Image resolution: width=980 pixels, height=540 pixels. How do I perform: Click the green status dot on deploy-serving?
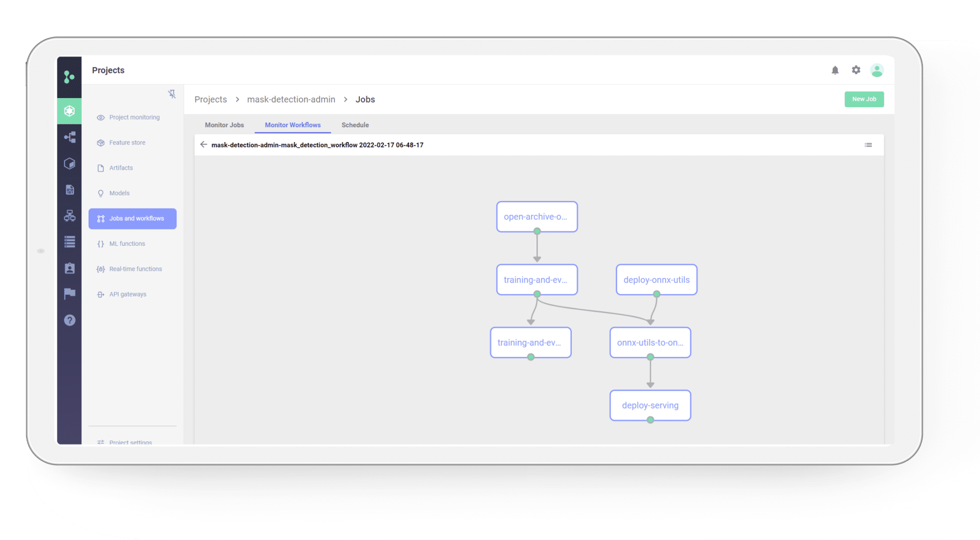point(650,419)
